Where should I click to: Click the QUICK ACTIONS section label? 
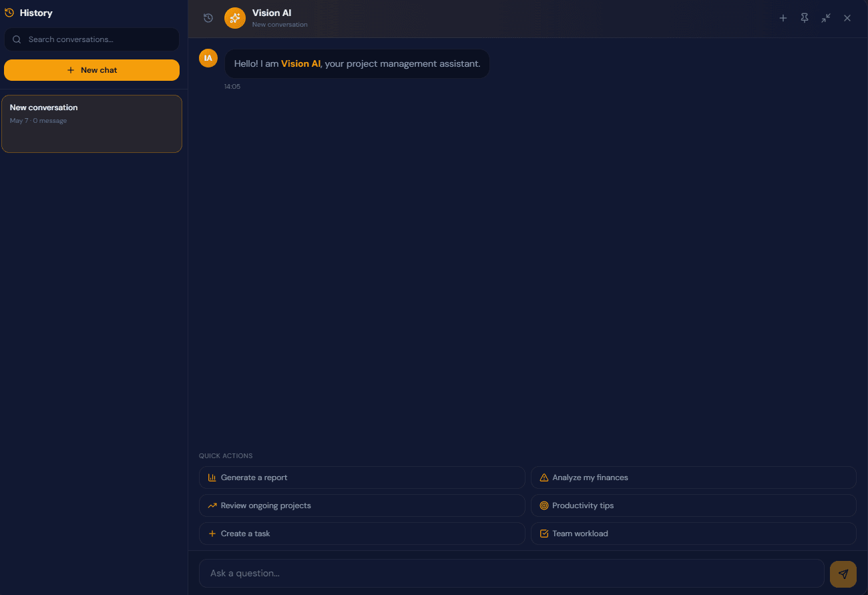(x=226, y=456)
